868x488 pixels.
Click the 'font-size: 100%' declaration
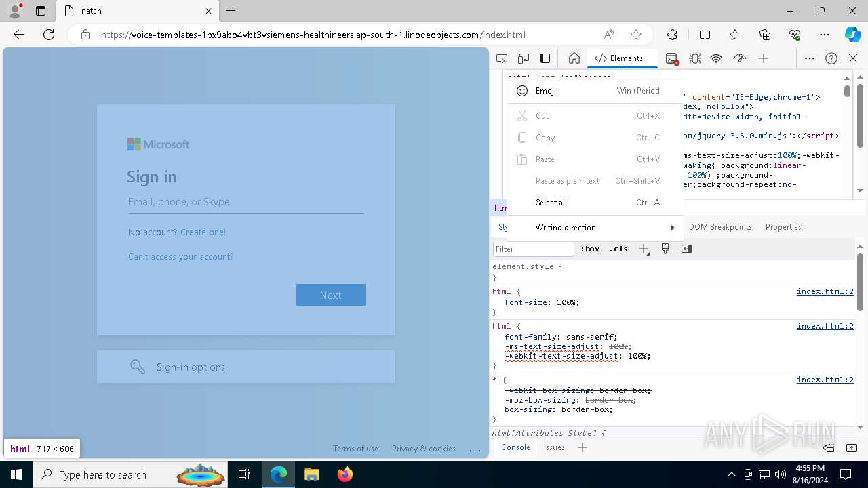542,302
